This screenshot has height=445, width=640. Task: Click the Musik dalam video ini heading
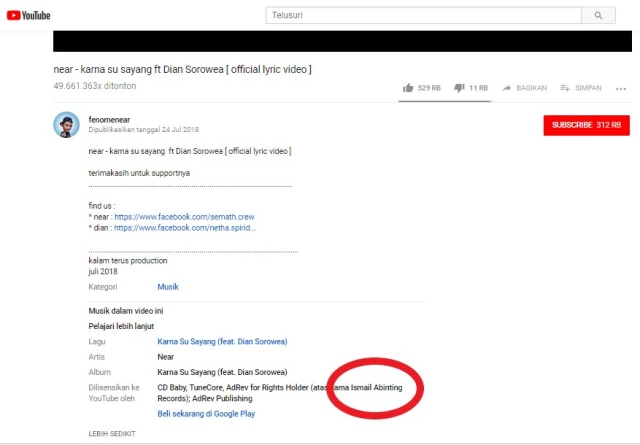click(126, 311)
